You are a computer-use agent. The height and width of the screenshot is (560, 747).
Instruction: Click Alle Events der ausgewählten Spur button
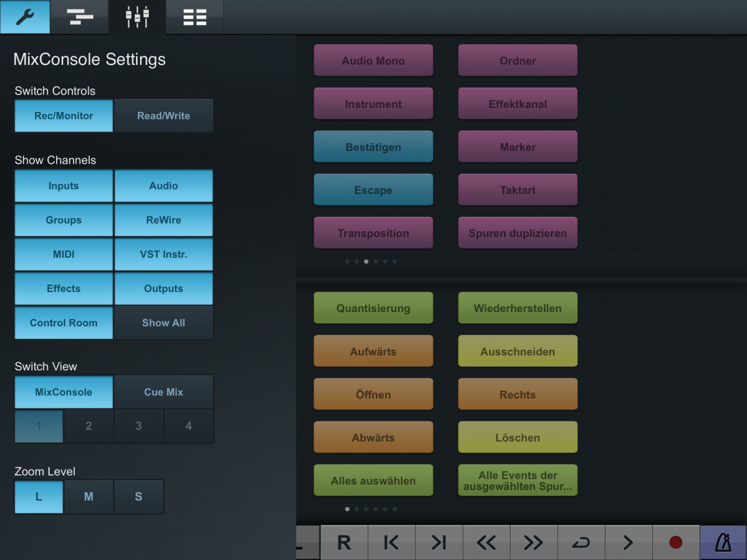click(518, 481)
